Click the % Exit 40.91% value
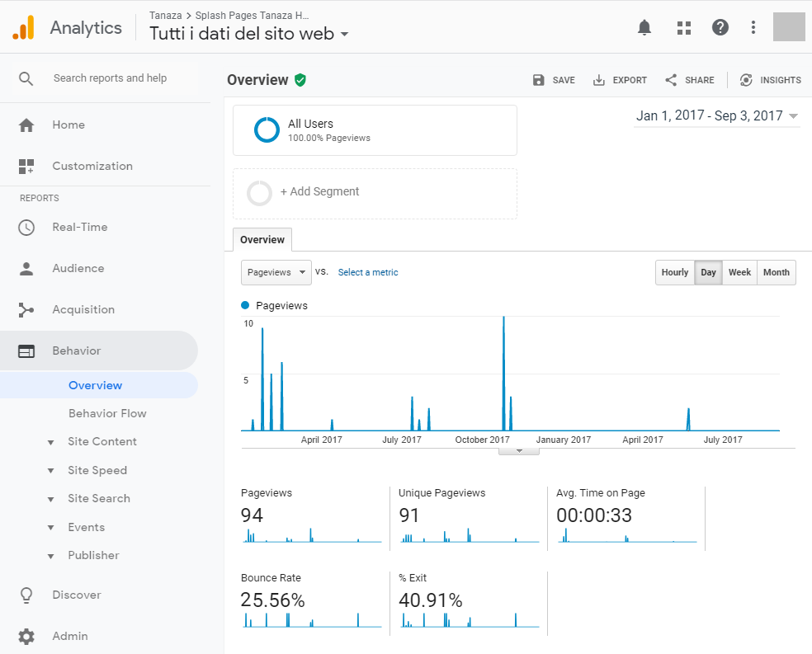 click(x=430, y=600)
